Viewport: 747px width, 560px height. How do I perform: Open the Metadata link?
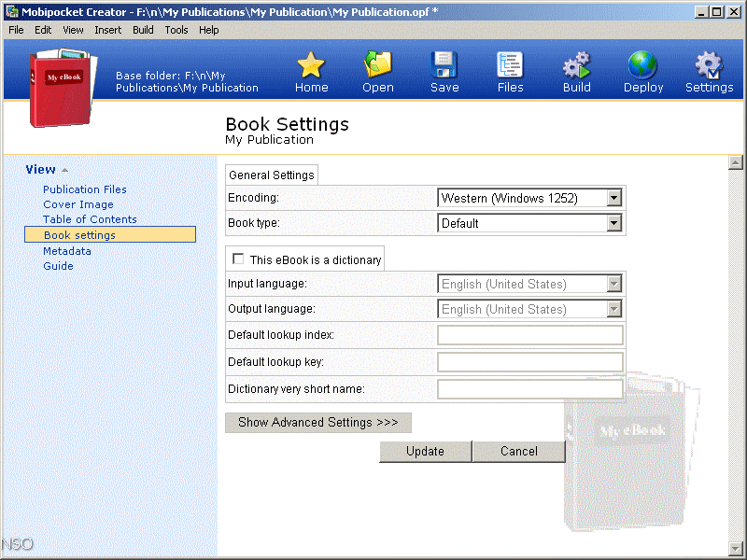pyautogui.click(x=66, y=251)
